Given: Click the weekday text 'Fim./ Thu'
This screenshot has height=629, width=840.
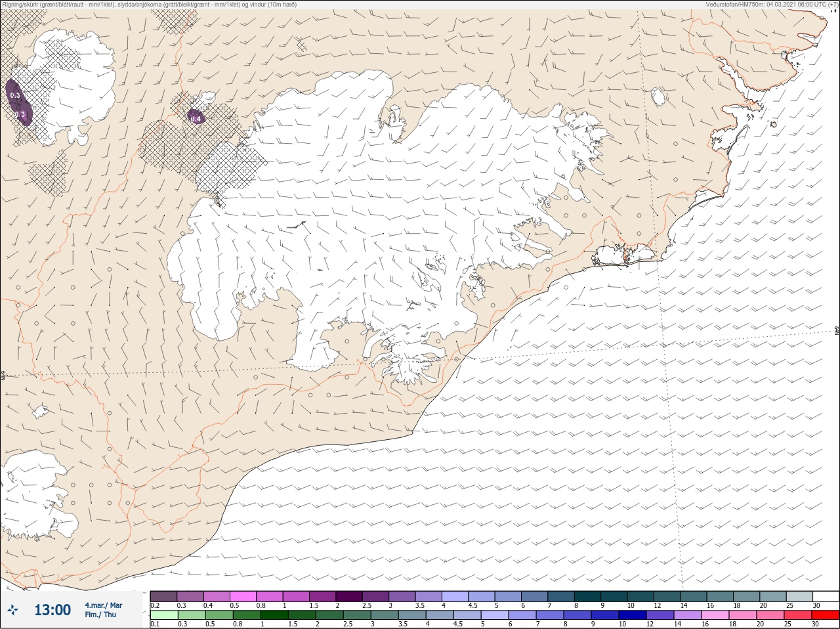Looking at the screenshot, I should pyautogui.click(x=100, y=615).
